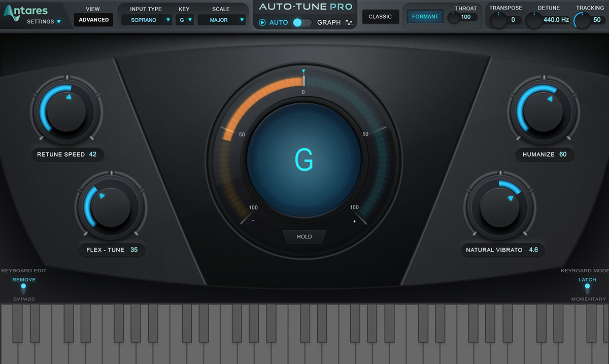
Task: Toggle the Keyboard Edit Remove/Bypass switch
Action: (23, 288)
